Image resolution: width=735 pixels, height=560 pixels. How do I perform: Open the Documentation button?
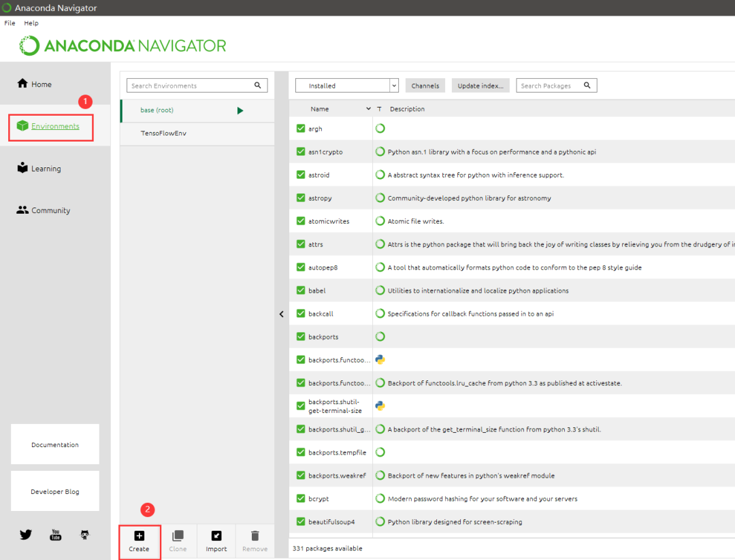click(x=55, y=444)
